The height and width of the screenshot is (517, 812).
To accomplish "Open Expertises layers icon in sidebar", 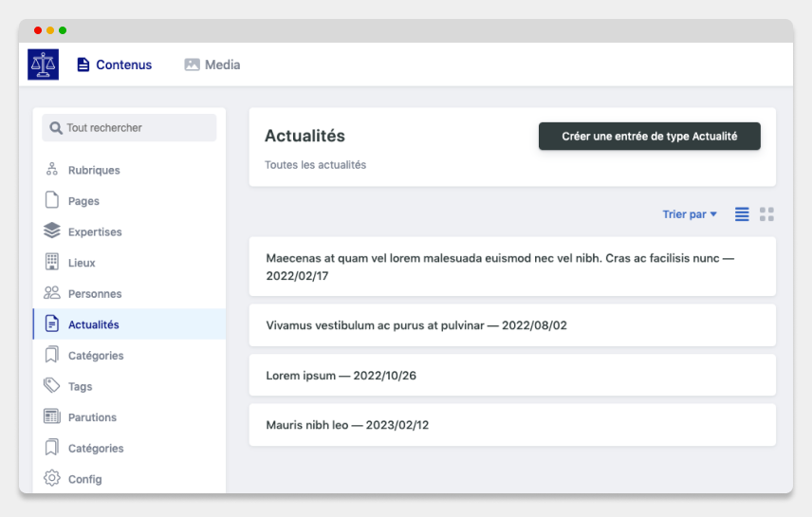I will click(x=52, y=231).
